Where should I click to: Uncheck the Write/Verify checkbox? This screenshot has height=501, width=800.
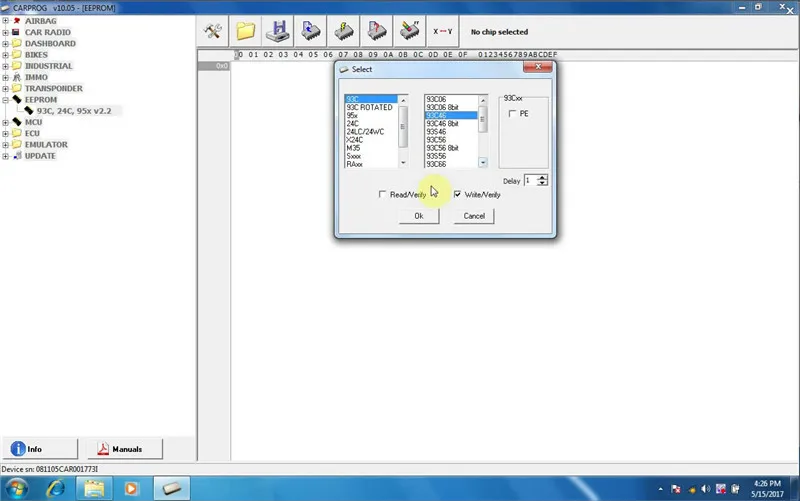click(x=457, y=194)
